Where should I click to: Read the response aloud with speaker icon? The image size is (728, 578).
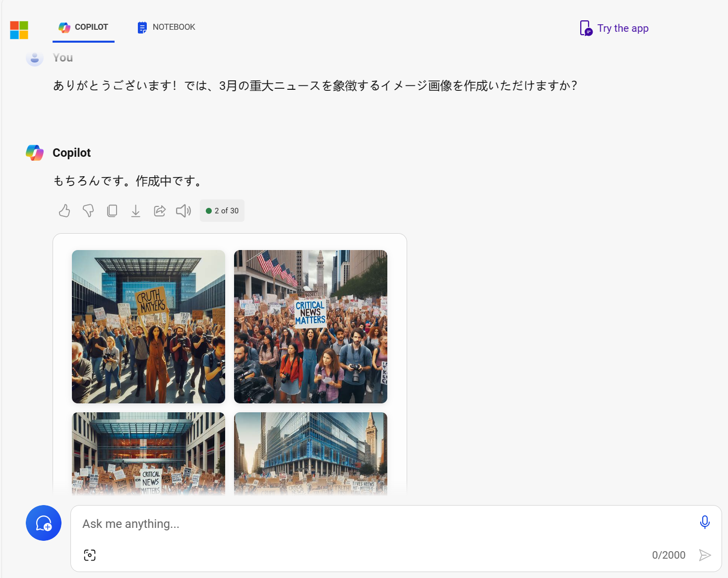tap(183, 211)
